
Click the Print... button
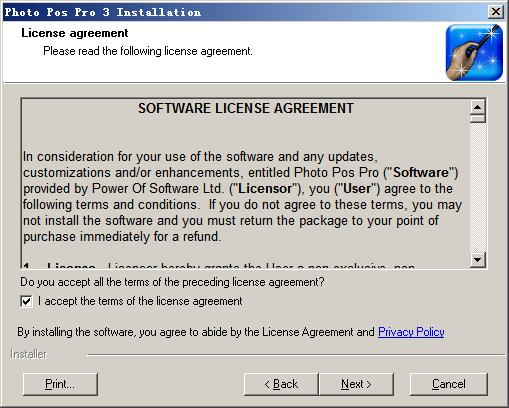point(60,384)
